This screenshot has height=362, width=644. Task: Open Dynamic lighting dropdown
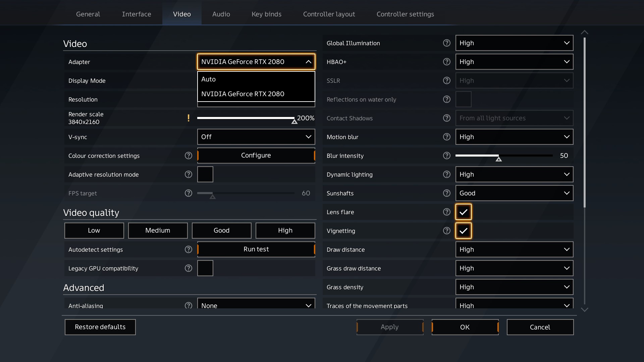click(515, 174)
